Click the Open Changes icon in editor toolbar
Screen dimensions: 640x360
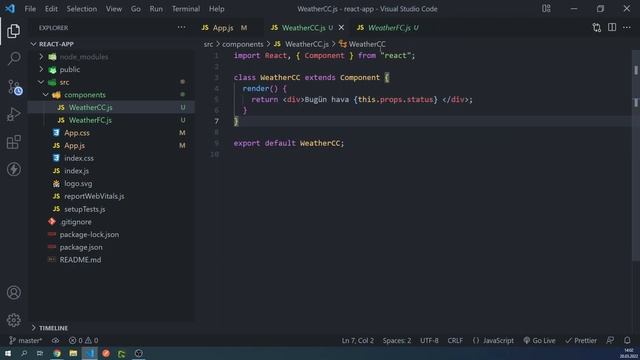[596, 27]
